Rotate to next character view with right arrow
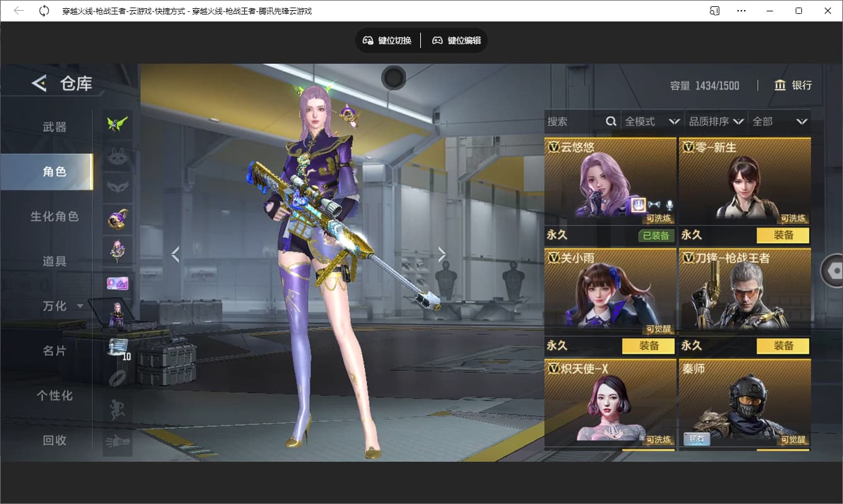The width and height of the screenshot is (843, 504). pos(442,254)
